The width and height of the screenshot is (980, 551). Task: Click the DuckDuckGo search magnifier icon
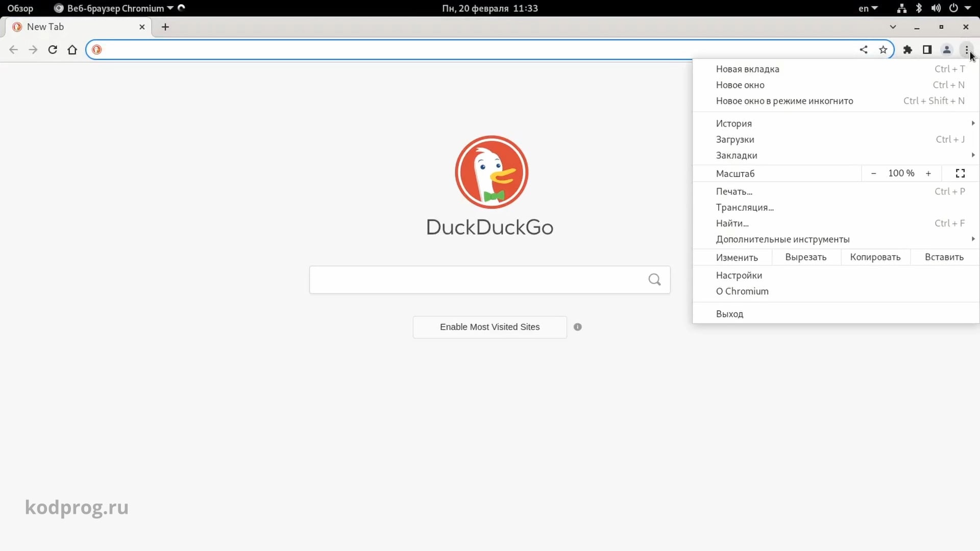click(x=654, y=280)
